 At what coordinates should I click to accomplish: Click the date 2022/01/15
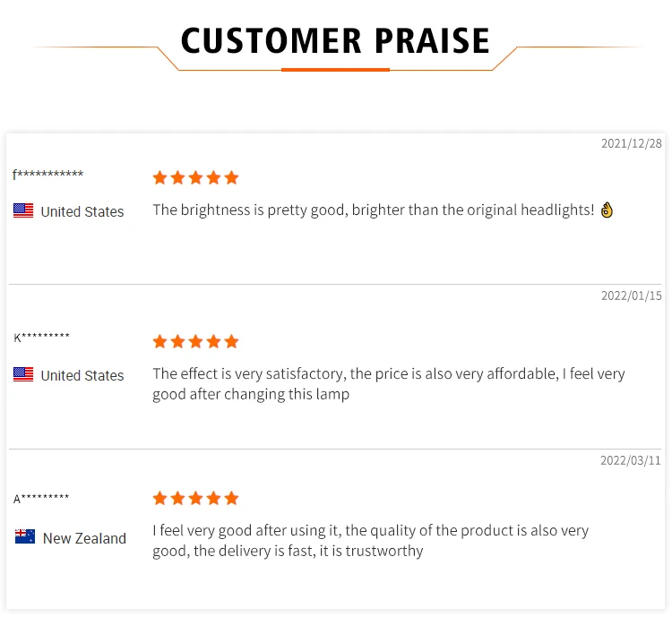[632, 296]
